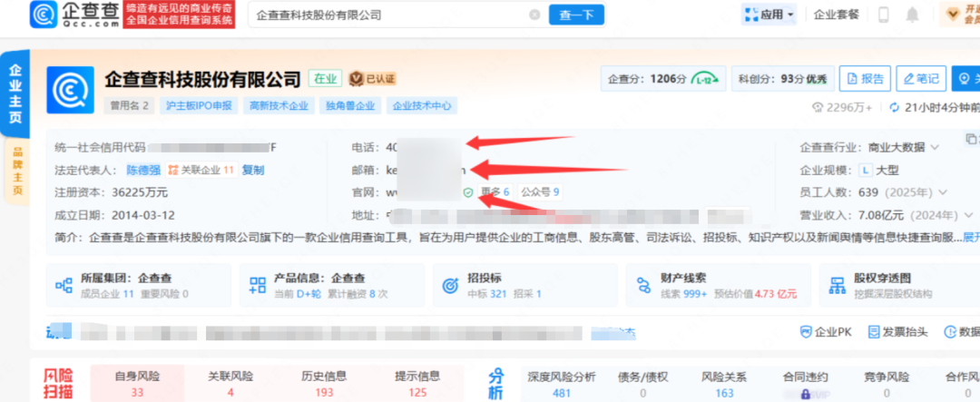Click 累计融资 8 次 text
The width and height of the screenshot is (980, 402).
click(x=357, y=294)
